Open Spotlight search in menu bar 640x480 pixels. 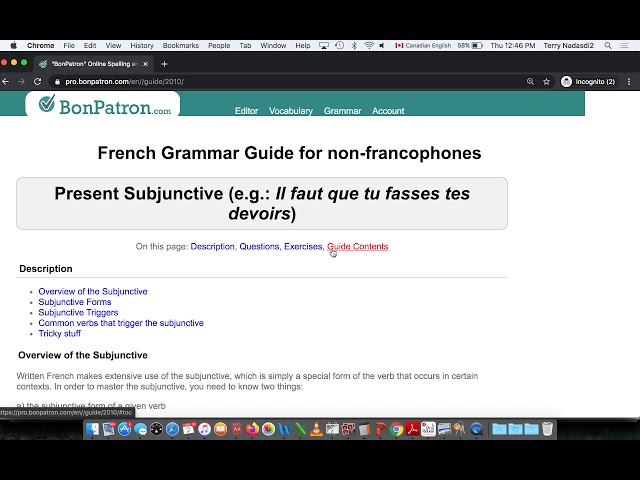[608, 45]
